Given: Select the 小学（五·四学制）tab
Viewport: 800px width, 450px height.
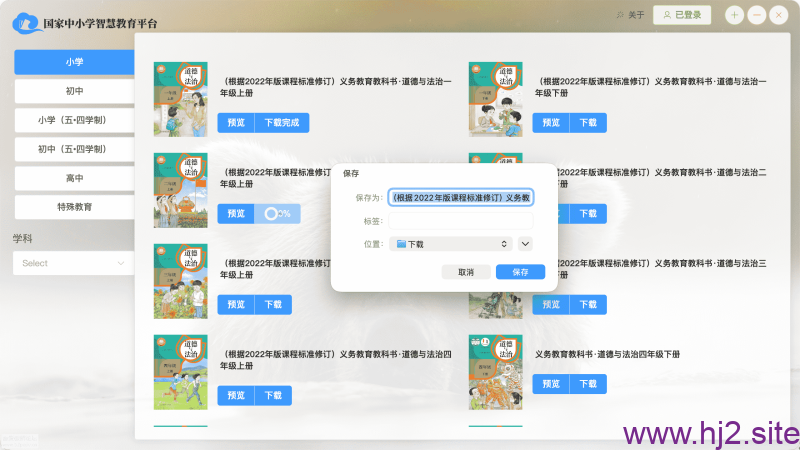Looking at the screenshot, I should click(74, 120).
